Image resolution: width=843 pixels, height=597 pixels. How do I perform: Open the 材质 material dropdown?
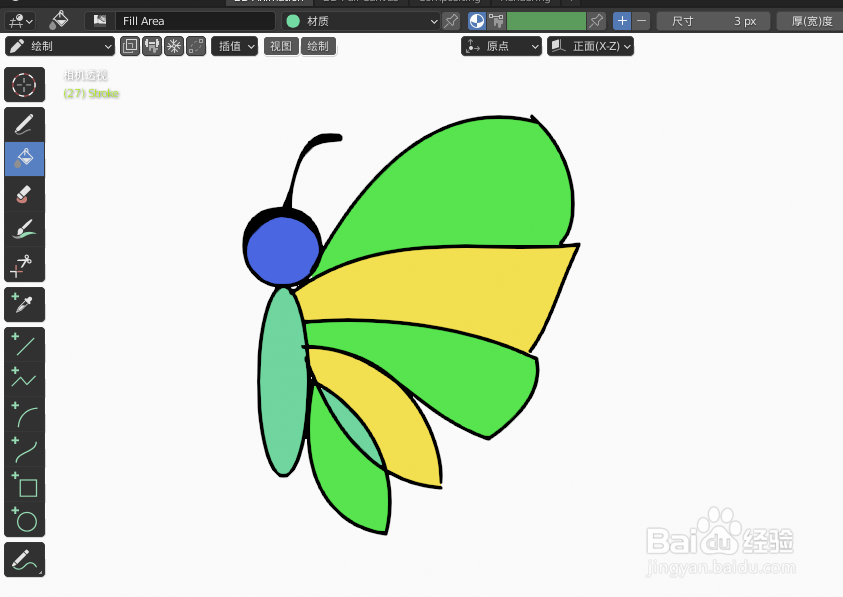pyautogui.click(x=361, y=21)
